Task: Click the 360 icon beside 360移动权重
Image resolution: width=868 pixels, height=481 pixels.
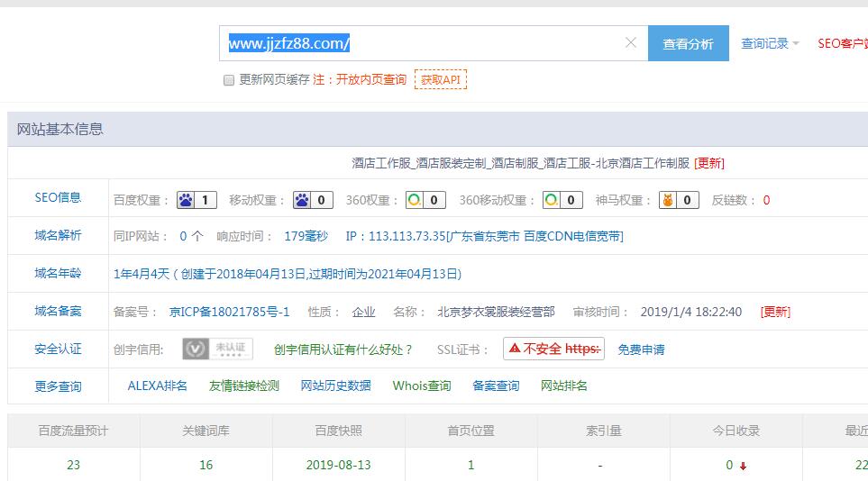Action: tap(551, 200)
